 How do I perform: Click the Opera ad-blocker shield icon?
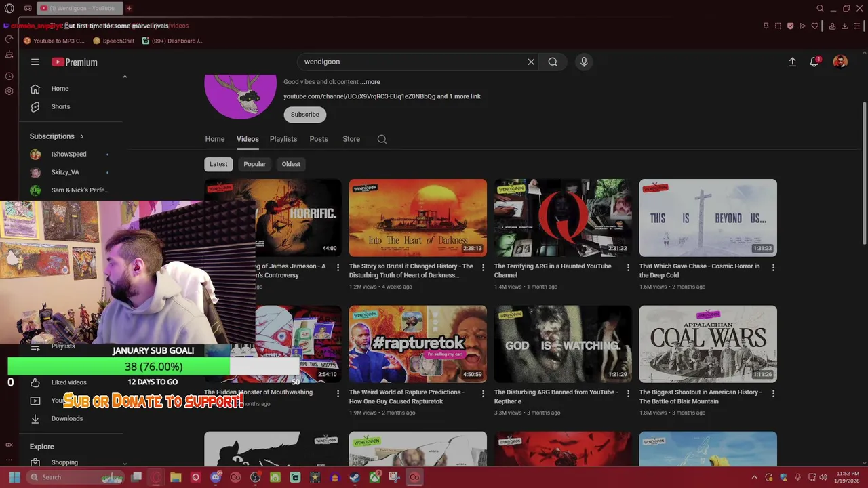(x=790, y=26)
